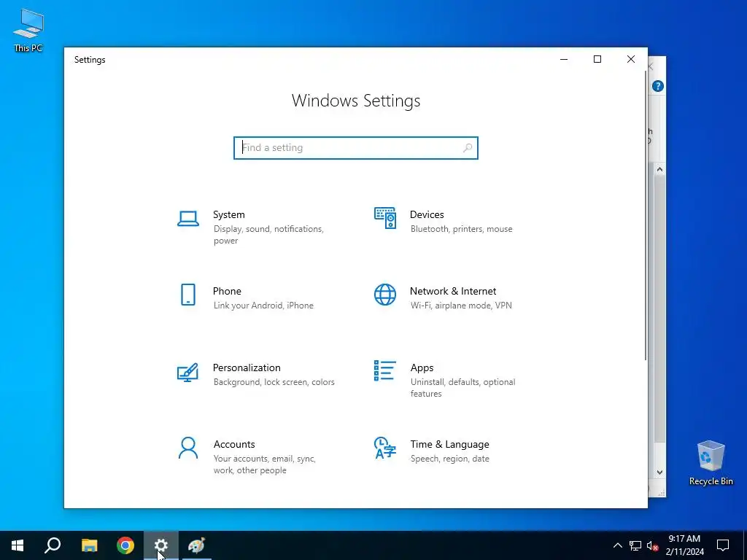Click 'Your accounts, email, sync' description text
The height and width of the screenshot is (560, 747).
click(264, 464)
